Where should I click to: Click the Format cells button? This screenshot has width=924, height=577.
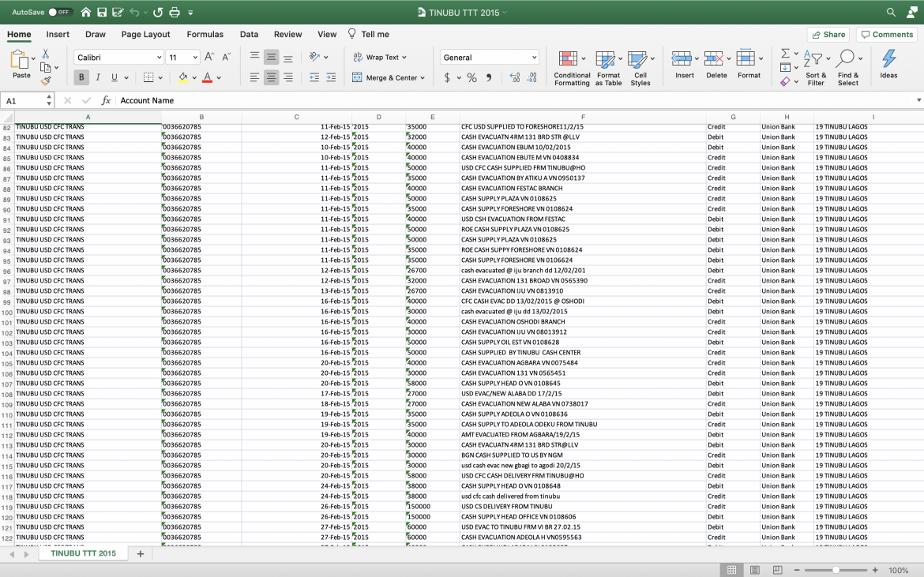pos(749,64)
